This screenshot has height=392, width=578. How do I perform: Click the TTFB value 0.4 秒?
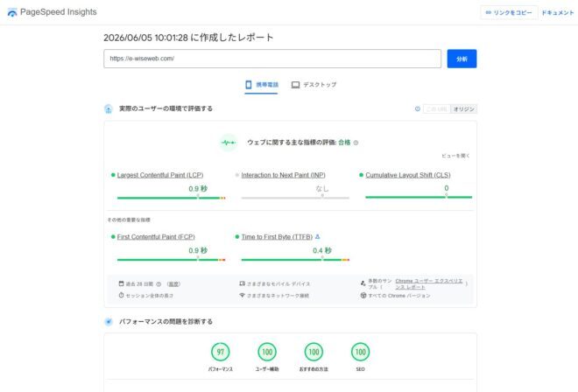(x=322, y=250)
